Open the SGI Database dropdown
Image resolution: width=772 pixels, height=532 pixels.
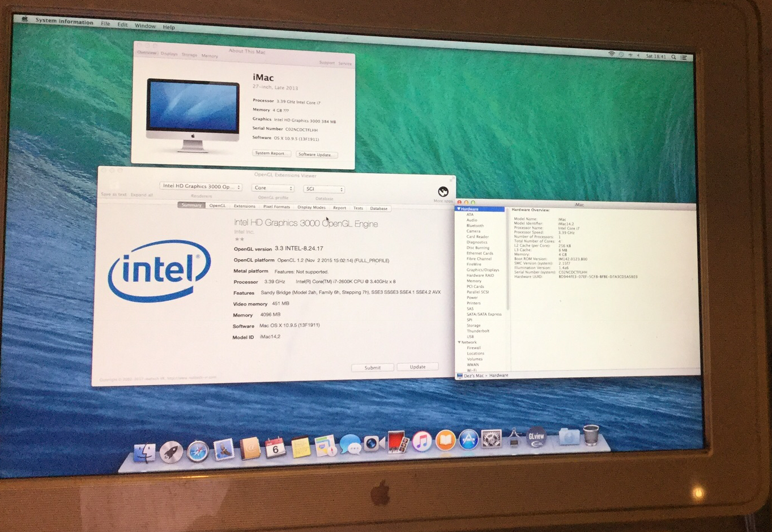(x=324, y=189)
